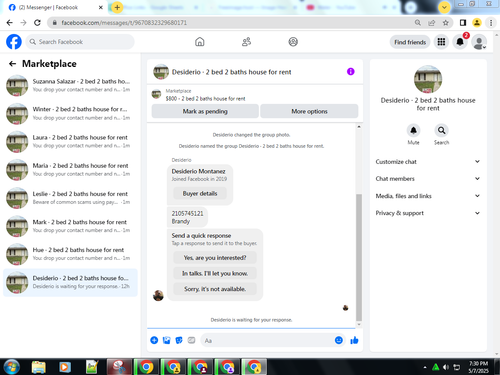Open Mark conversation
500x375 pixels.
(x=70, y=226)
